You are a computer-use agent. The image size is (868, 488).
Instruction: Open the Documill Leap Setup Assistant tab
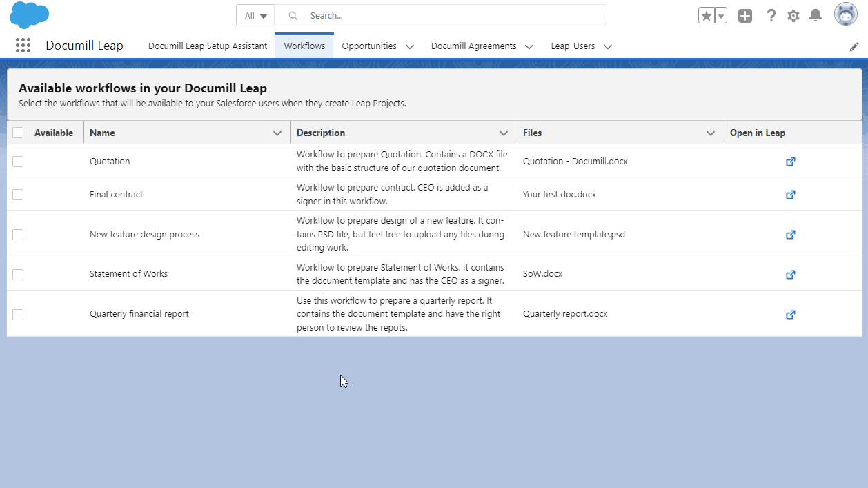[x=208, y=46]
